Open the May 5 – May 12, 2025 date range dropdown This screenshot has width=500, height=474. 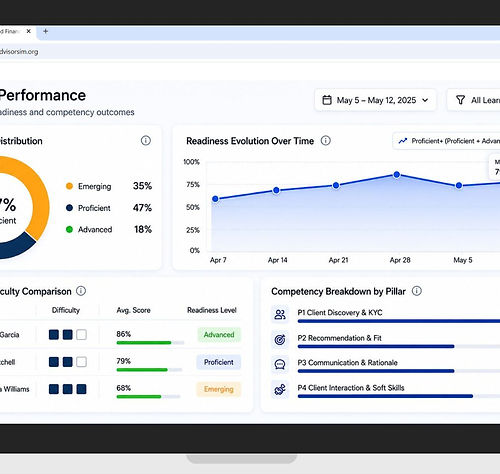click(x=375, y=100)
